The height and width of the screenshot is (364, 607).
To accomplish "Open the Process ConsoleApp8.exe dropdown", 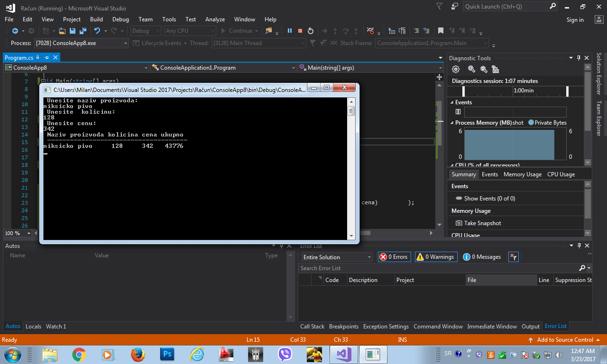I will [126, 43].
